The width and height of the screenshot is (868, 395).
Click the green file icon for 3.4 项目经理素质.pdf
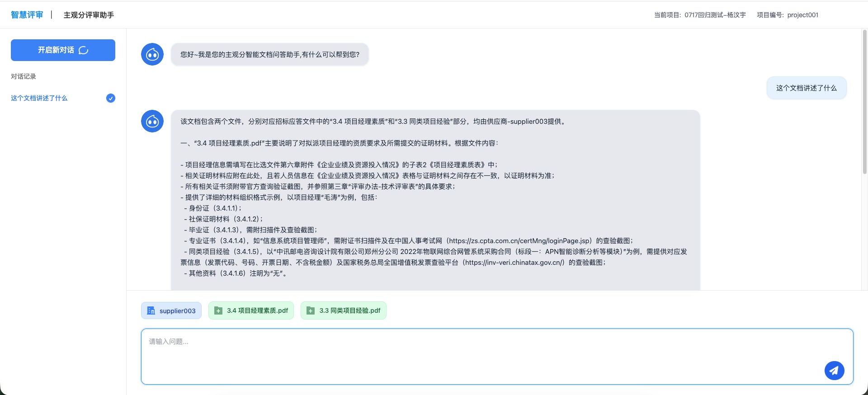(x=218, y=310)
